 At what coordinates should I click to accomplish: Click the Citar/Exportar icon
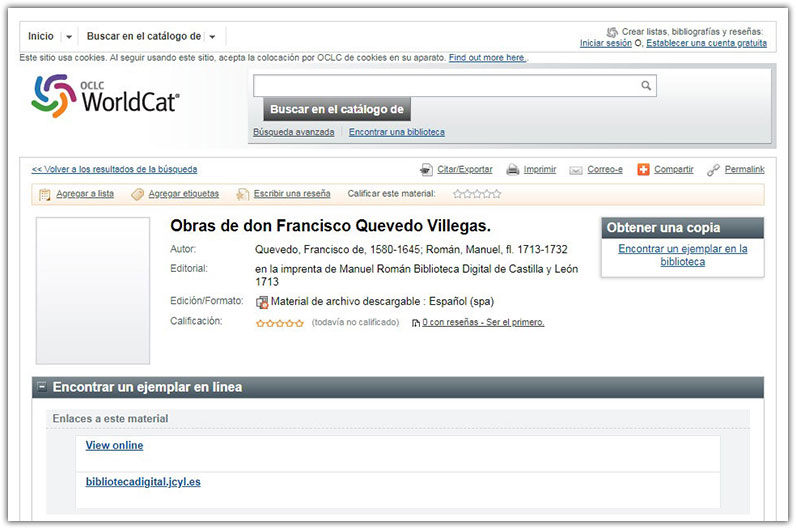426,170
